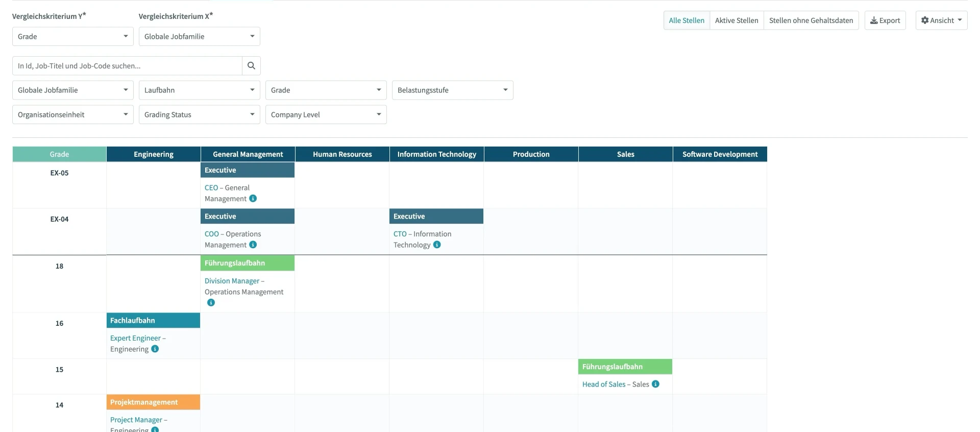This screenshot has height=432, width=980.
Task: Expand the Belastungsstufe filter dropdown
Action: (452, 90)
